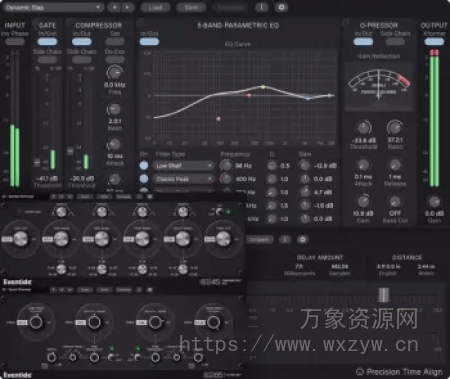Click the delay slider handle in Precision Time Align

coord(384,295)
